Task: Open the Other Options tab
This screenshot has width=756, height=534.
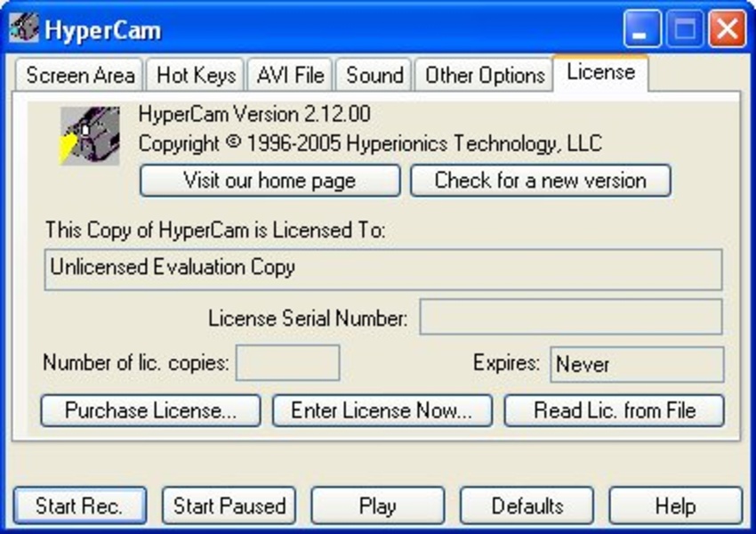Action: coord(485,76)
